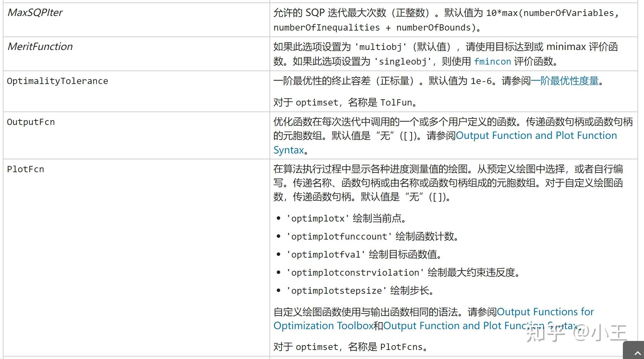Open the fmincon link
The height and width of the screenshot is (359, 644).
coord(492,61)
